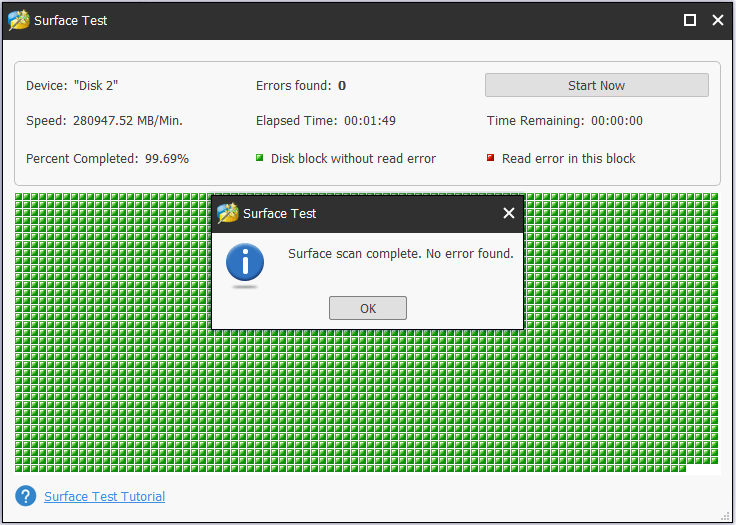Maximize the Surface Test main window
This screenshot has width=736, height=525.
coord(690,20)
